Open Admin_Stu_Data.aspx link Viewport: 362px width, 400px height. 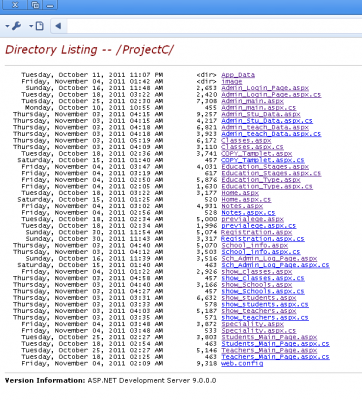pyautogui.click(x=261, y=114)
